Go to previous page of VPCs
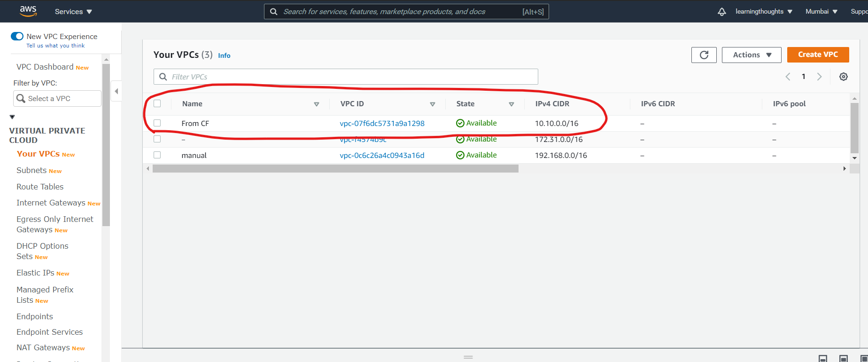Image resolution: width=868 pixels, height=362 pixels. click(x=788, y=77)
